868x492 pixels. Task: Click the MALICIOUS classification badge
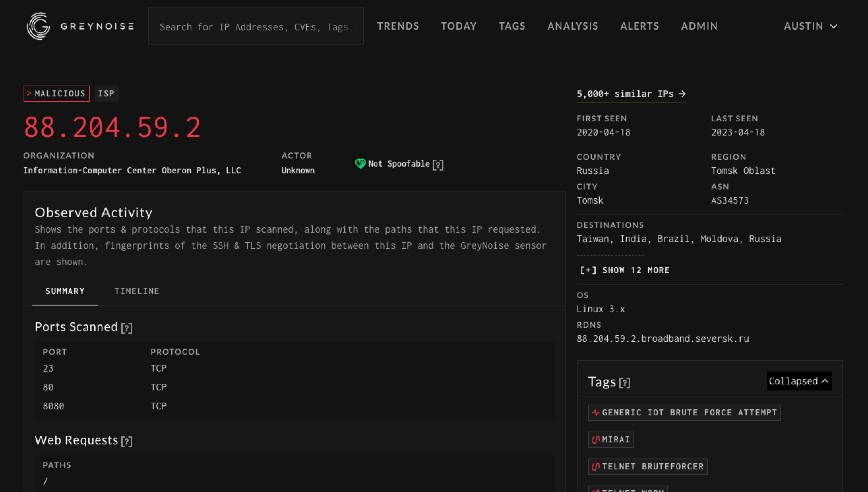[56, 94]
